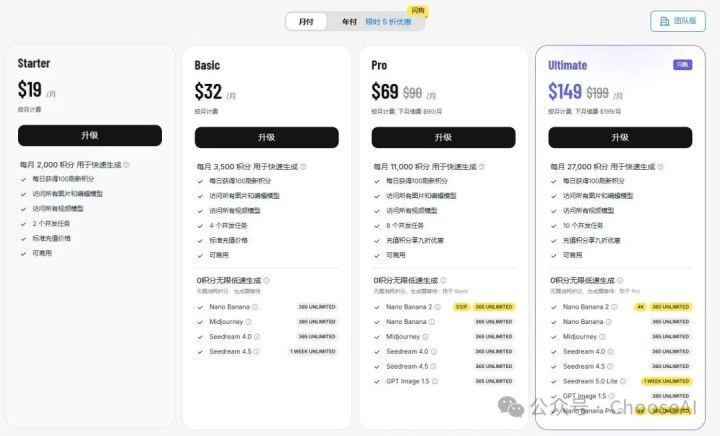This screenshot has height=436, width=720.
Task: Click the yellow 闪购 badge above 年付
Action: [418, 11]
